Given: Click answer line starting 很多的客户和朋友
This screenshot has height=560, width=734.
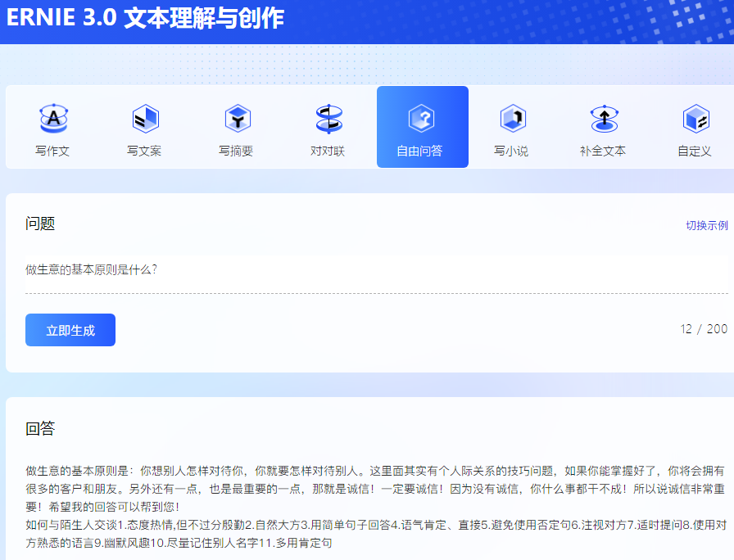Looking at the screenshot, I should (x=375, y=489).
